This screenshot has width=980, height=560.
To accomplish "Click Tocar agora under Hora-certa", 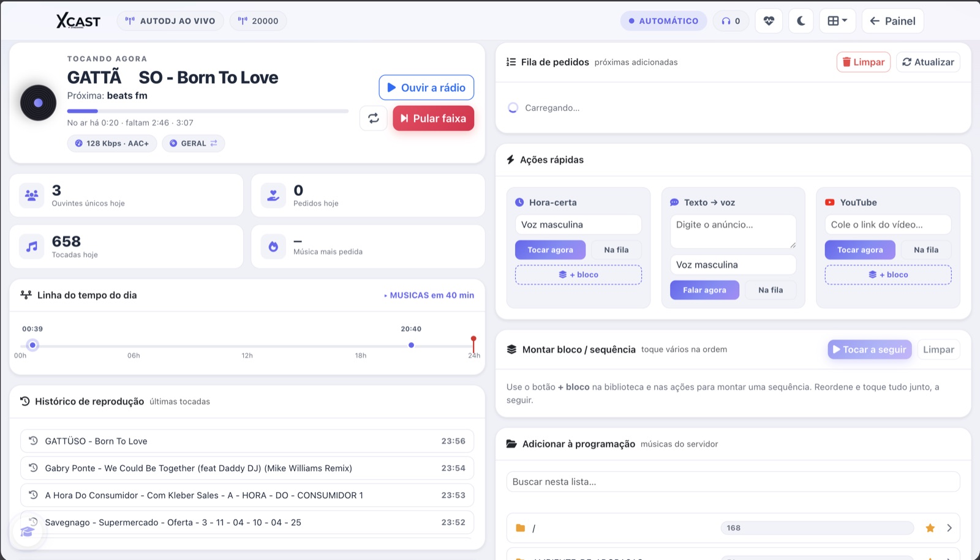I will click(x=550, y=250).
